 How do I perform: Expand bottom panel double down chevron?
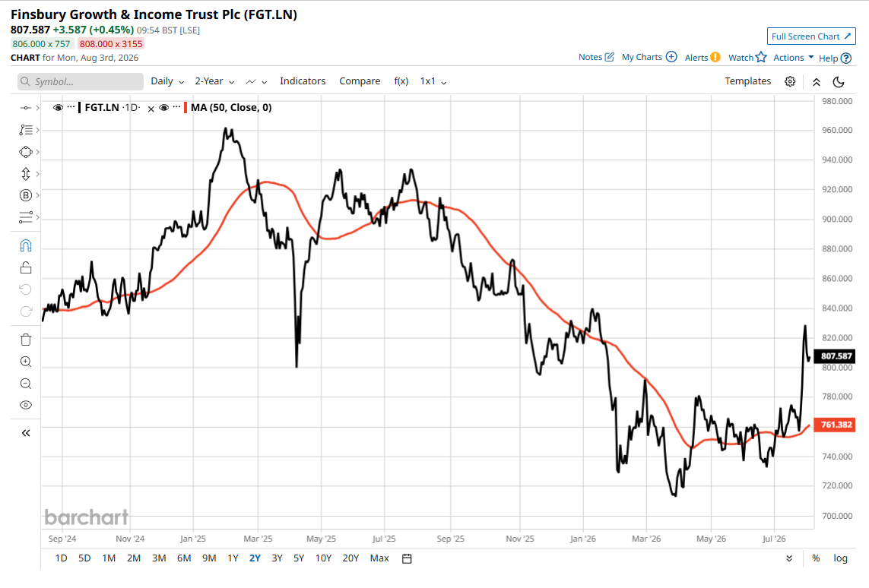click(x=789, y=558)
